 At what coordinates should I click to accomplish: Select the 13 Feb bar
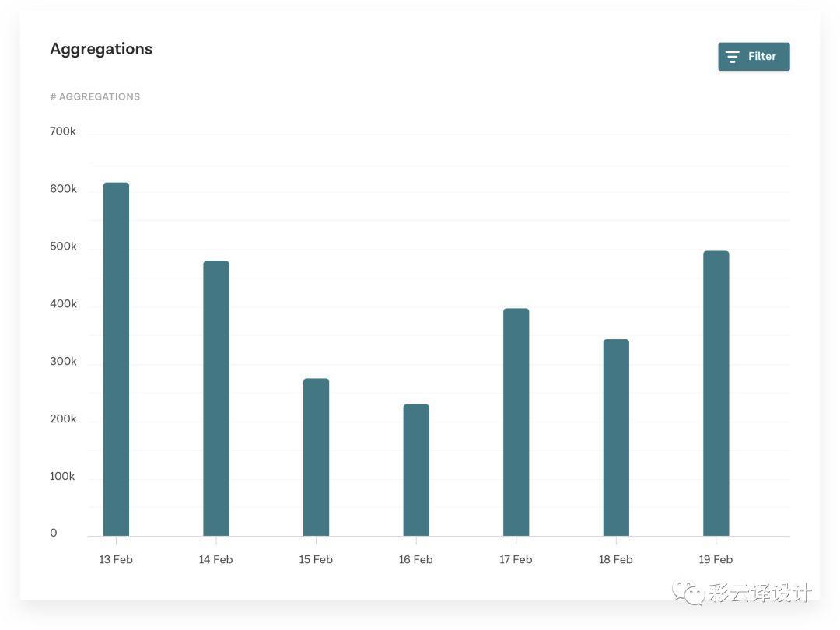pos(116,359)
